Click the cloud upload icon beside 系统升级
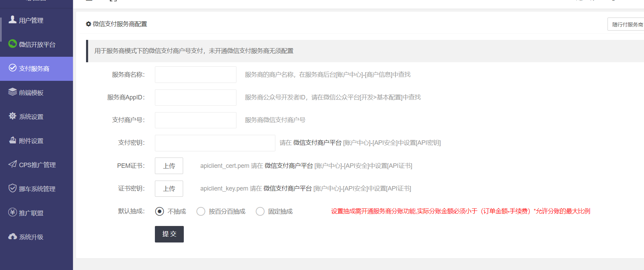644x270 pixels. 12,236
